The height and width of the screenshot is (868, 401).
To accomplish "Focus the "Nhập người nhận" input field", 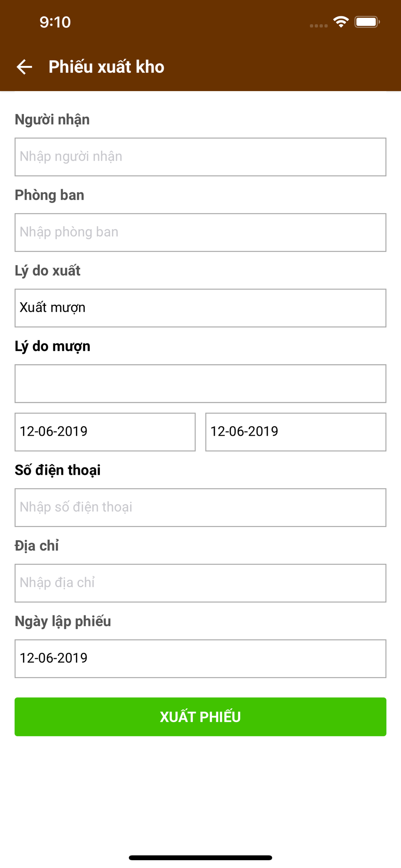I will click(200, 157).
